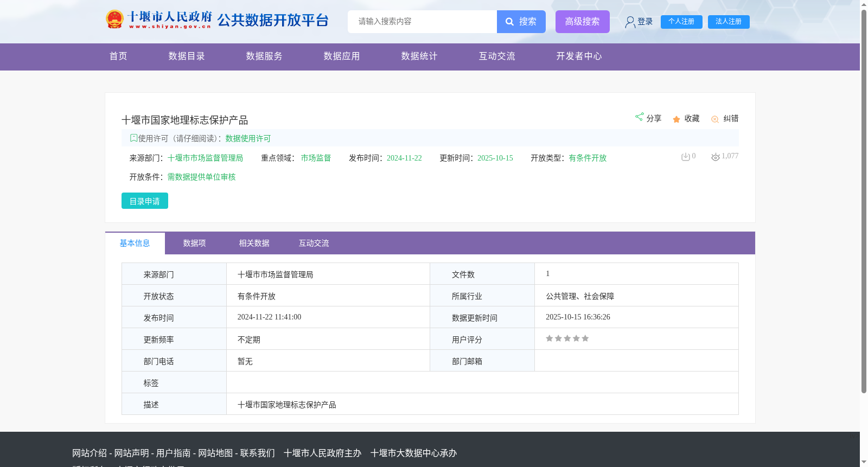868x467 pixels.
Task: Switch to the 基本信息 tab
Action: pos(135,244)
